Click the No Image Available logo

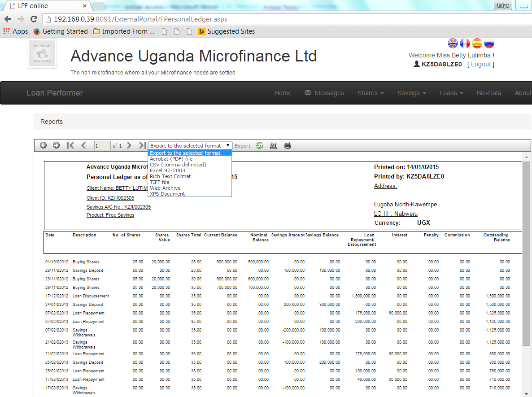coord(42,53)
